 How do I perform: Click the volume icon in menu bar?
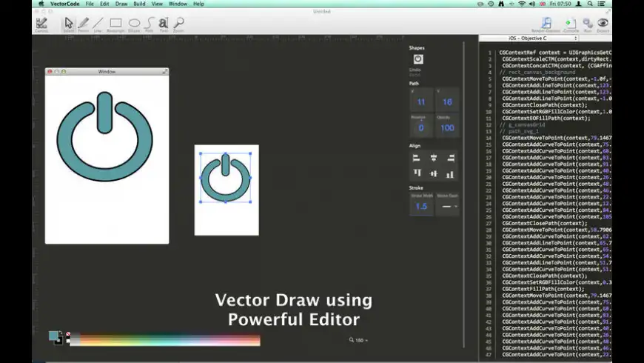click(532, 4)
